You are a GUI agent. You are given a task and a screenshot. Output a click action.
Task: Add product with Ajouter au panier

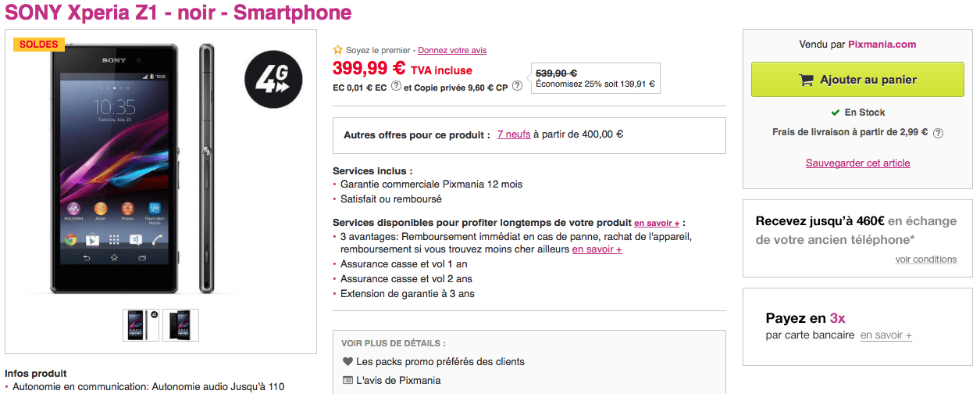pyautogui.click(x=857, y=80)
